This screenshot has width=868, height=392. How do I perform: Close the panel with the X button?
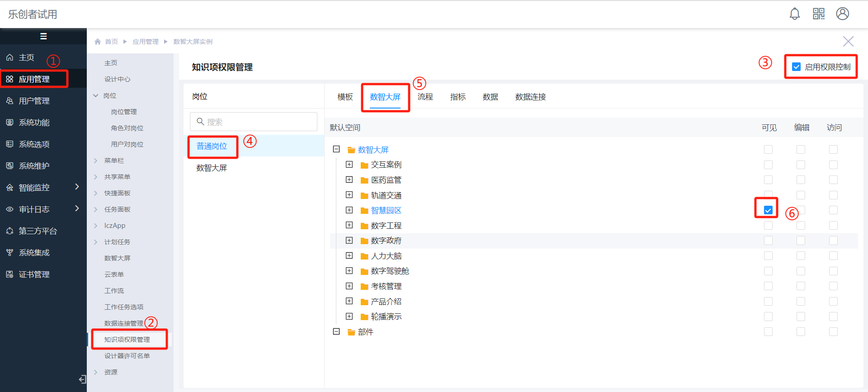pos(848,42)
